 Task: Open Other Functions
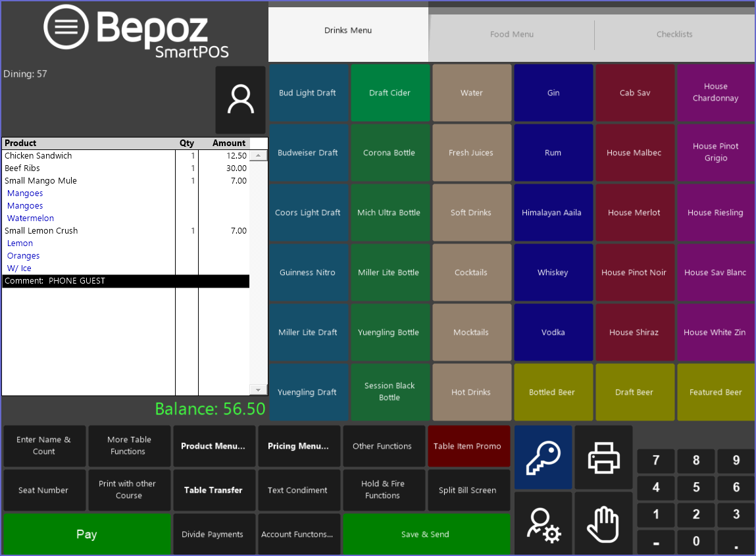[x=382, y=446]
